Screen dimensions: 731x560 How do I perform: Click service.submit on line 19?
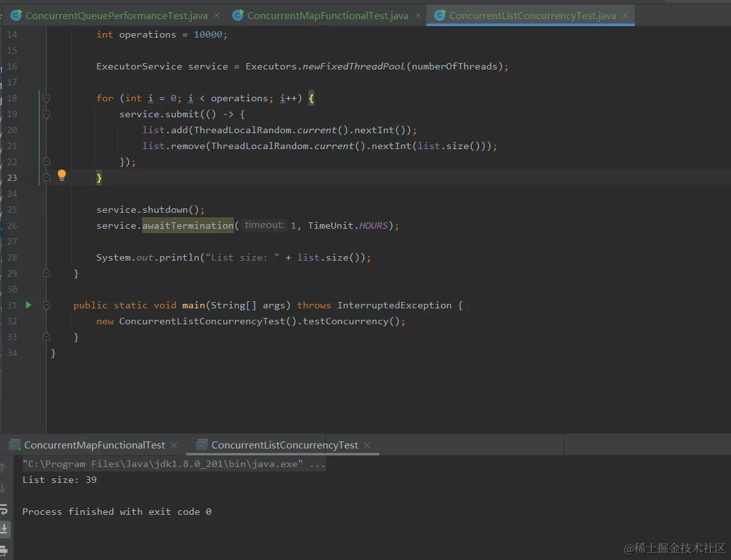(x=159, y=114)
